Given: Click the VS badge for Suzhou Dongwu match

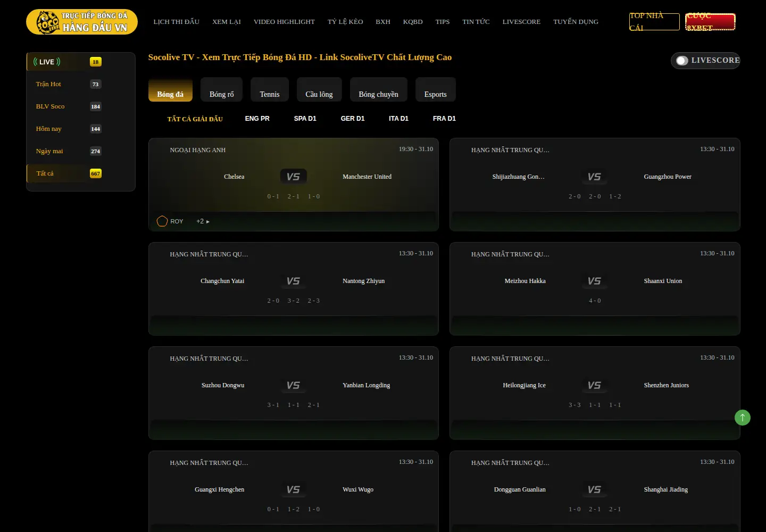Looking at the screenshot, I should [293, 385].
